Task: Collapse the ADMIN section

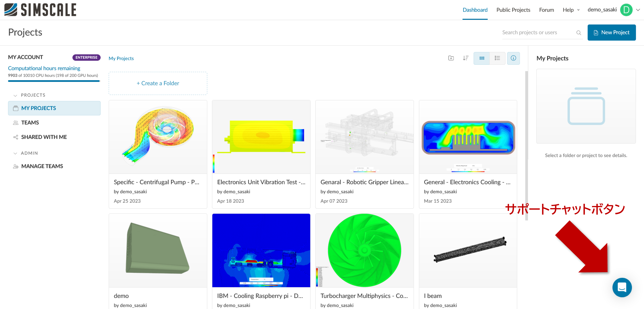Action: 15,153
